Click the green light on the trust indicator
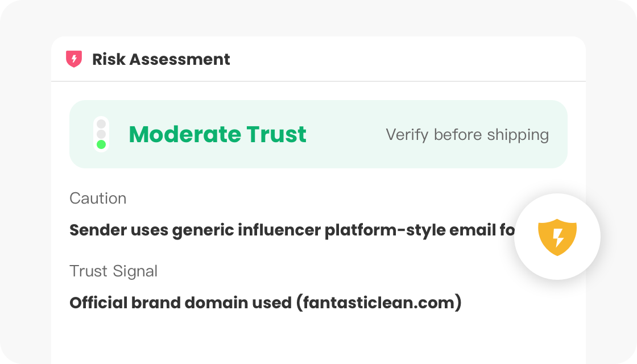Viewport: 637px width, 364px height. pyautogui.click(x=101, y=144)
